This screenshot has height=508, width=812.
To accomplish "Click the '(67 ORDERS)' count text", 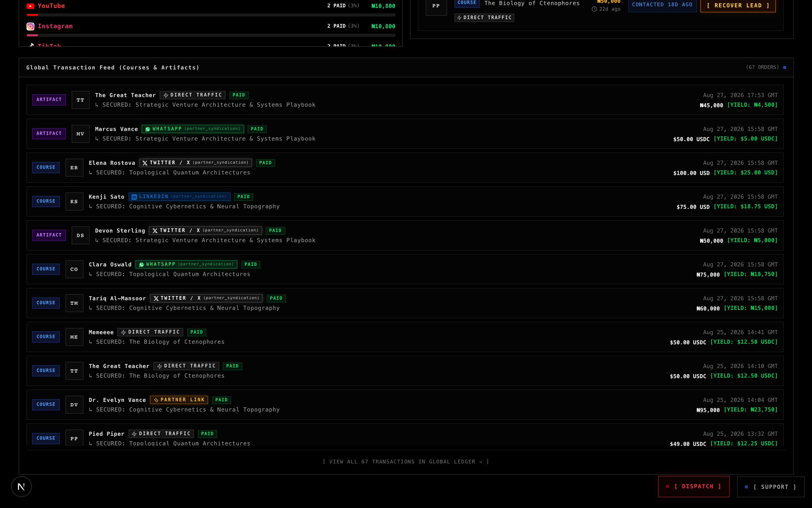I will [762, 67].
